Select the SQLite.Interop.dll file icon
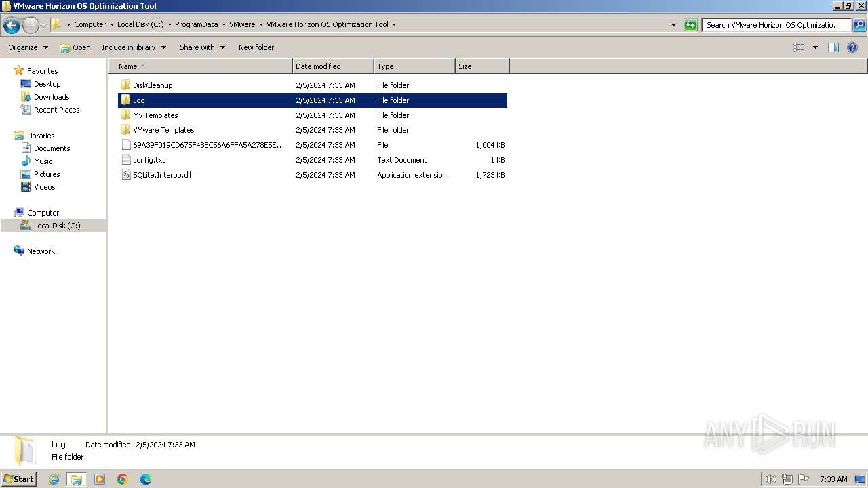 [x=125, y=175]
